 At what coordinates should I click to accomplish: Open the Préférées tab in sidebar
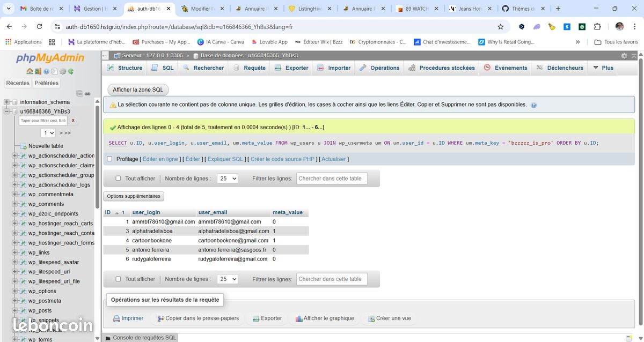pos(47,83)
